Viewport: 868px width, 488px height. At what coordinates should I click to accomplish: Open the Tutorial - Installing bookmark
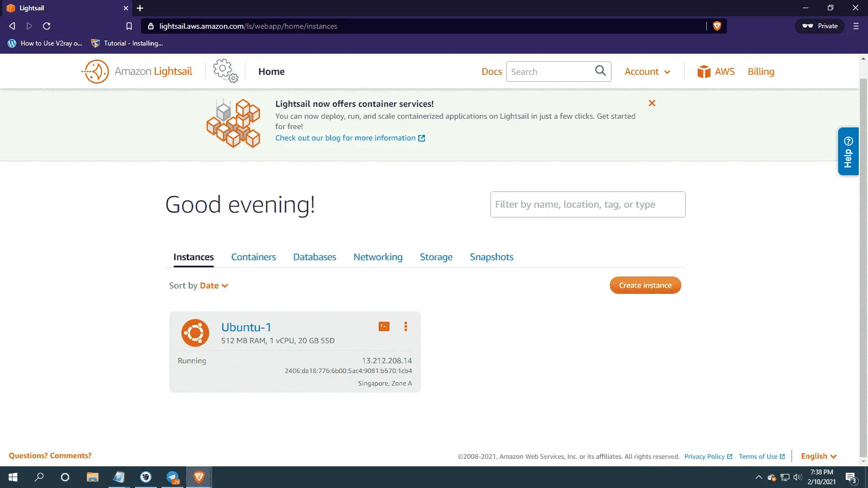(127, 43)
